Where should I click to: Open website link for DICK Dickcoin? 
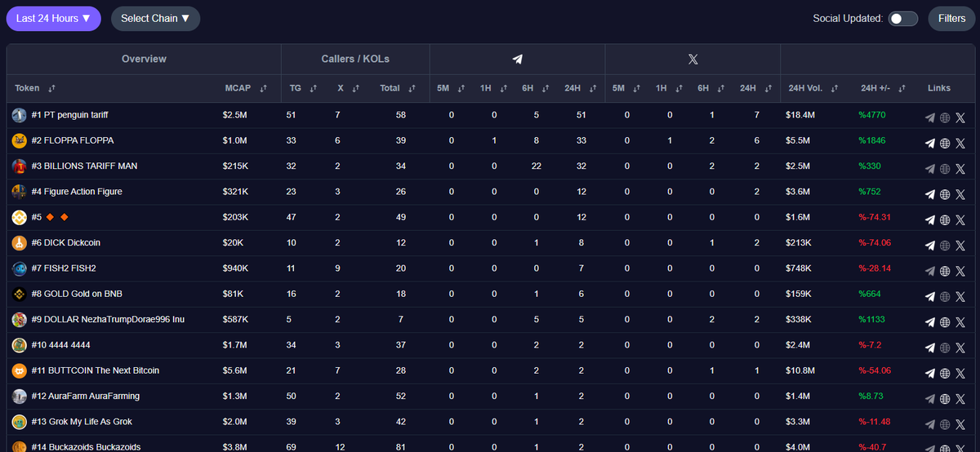(x=945, y=246)
